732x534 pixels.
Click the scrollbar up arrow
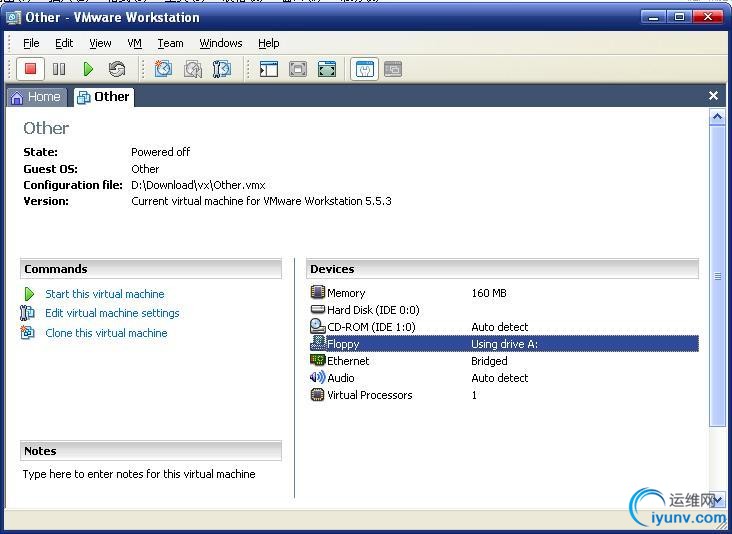click(x=717, y=117)
